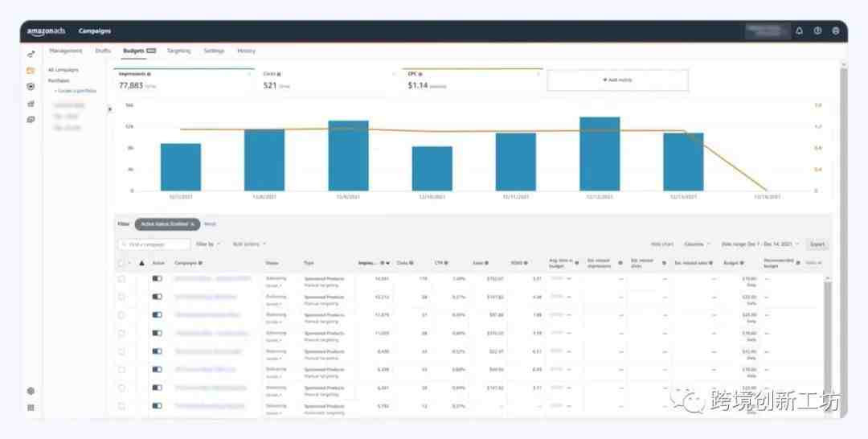Expand status details in 13,212 impressions row

(x=274, y=303)
